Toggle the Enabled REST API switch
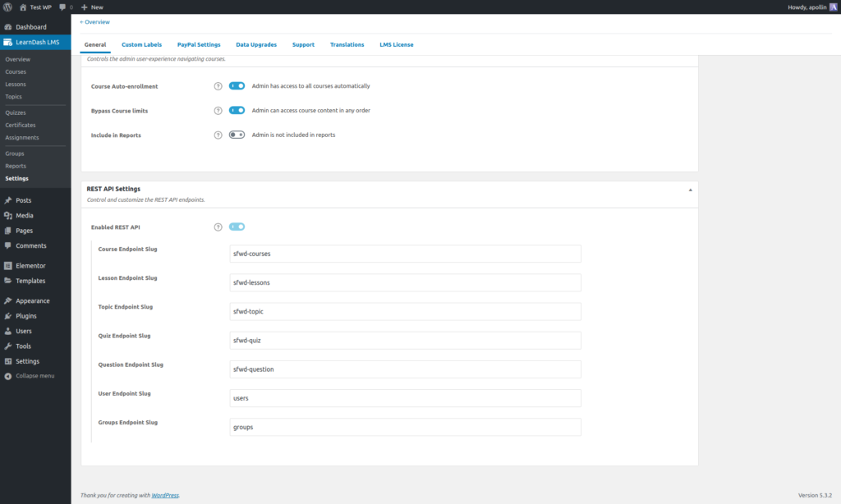Screen dimensions: 841x504 coord(237,227)
